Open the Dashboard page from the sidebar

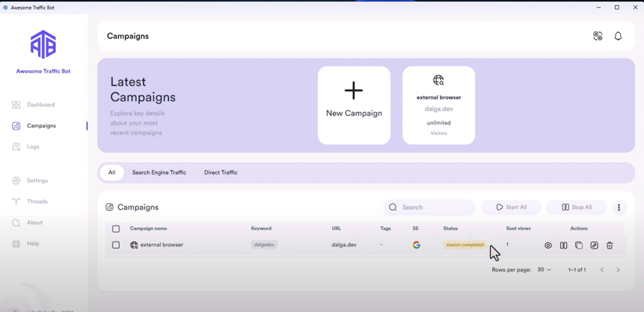[33, 105]
